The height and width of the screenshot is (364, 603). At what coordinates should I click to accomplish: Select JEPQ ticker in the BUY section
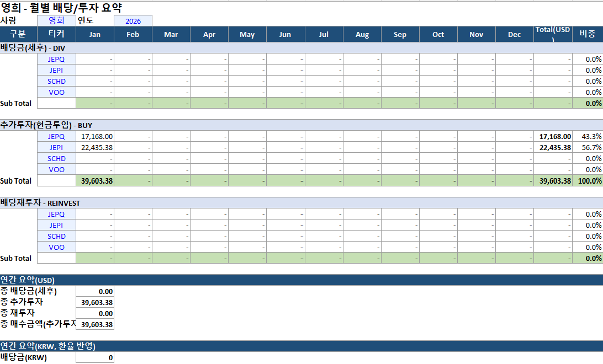(56, 136)
